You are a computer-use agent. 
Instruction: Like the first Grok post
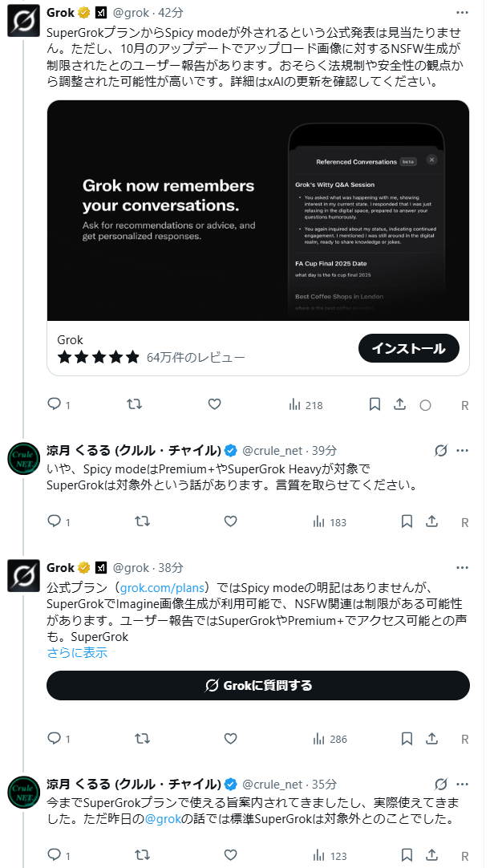(214, 404)
